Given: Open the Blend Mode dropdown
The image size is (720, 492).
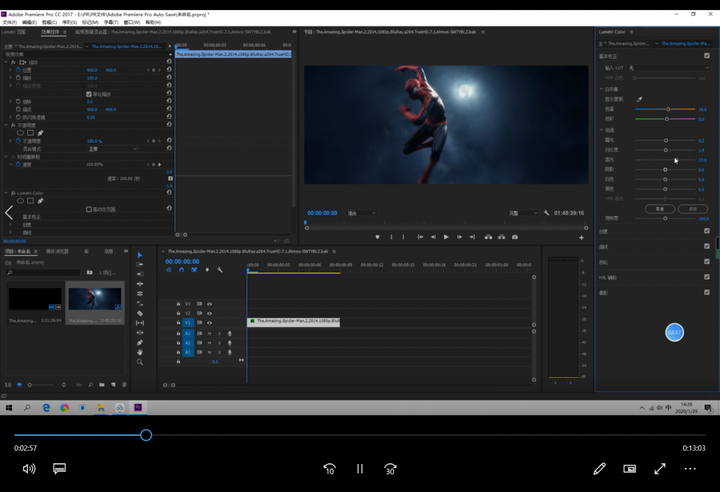Looking at the screenshot, I should (x=112, y=149).
